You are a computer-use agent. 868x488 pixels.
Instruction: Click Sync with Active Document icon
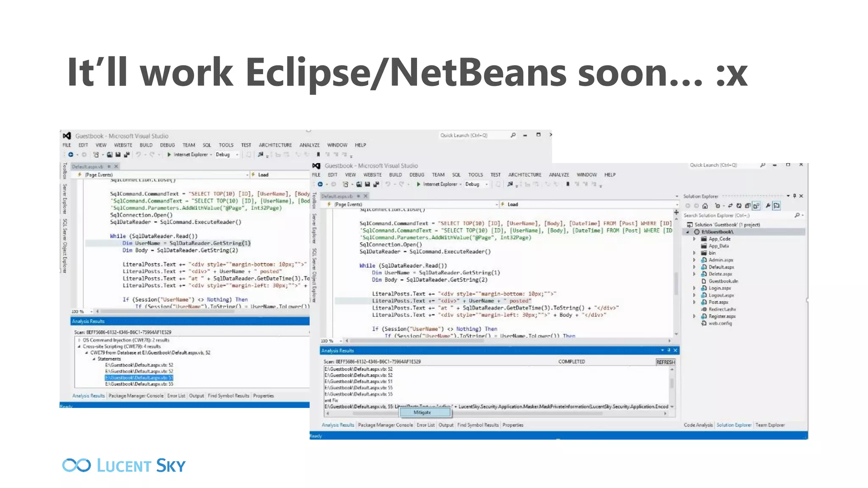pos(730,206)
